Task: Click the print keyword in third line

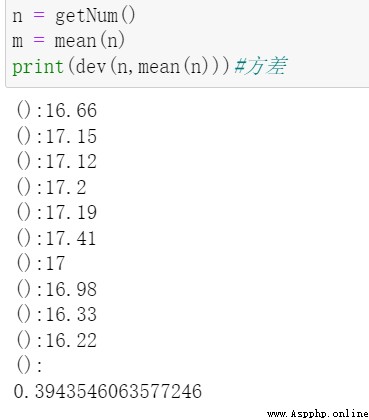Action: tap(38, 67)
